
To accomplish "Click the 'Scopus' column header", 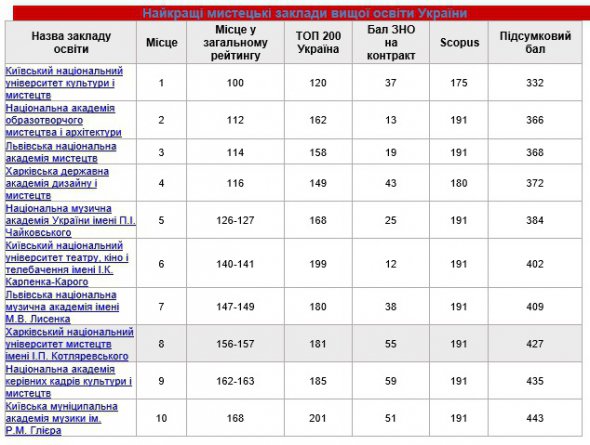I will click(459, 42).
